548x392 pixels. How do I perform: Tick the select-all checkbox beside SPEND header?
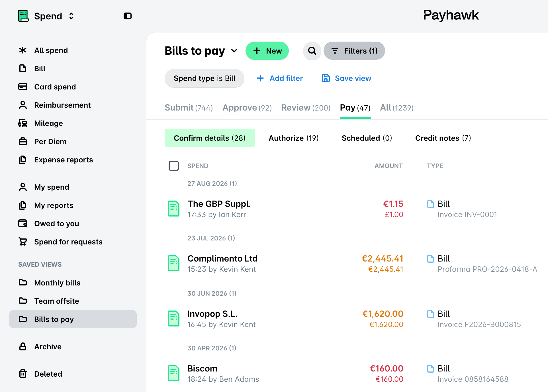click(x=174, y=166)
